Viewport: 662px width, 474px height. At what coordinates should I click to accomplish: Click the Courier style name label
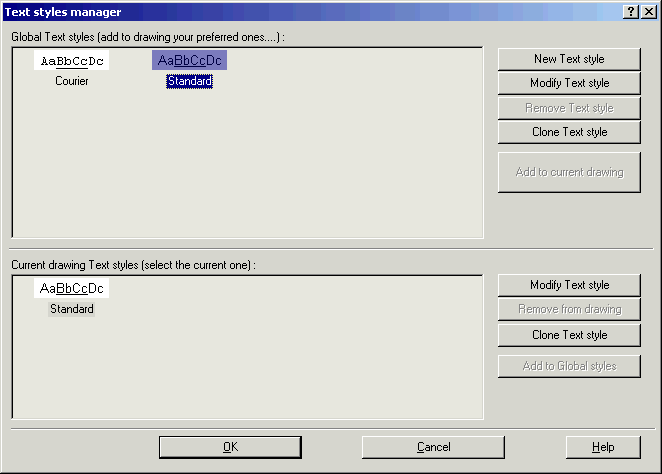click(72, 81)
